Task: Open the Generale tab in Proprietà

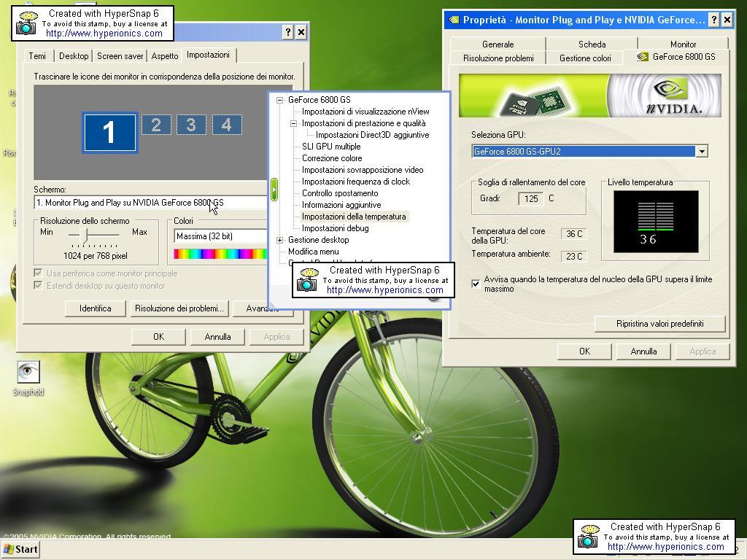Action: pos(498,44)
